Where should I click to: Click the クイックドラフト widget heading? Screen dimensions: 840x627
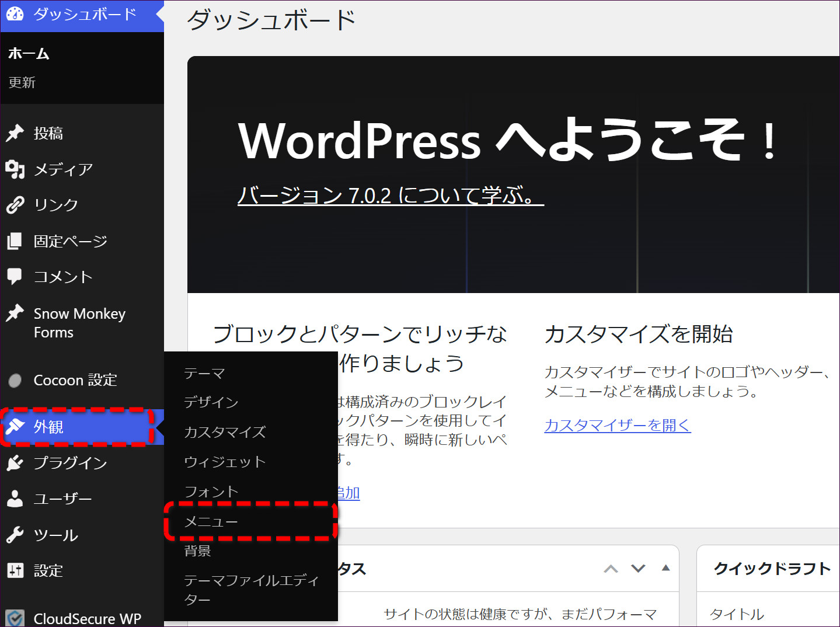(772, 569)
